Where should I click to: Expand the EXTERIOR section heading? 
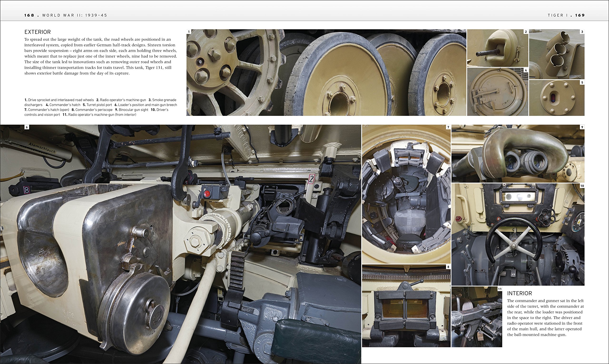[37, 32]
